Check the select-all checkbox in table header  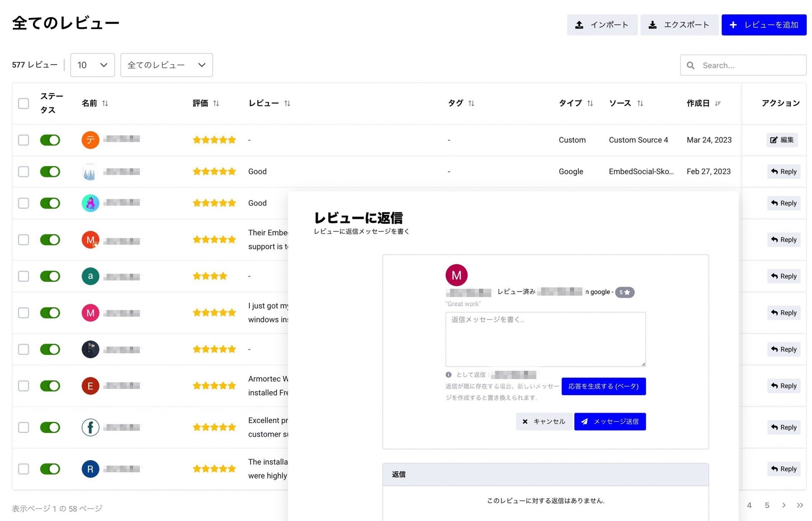24,103
